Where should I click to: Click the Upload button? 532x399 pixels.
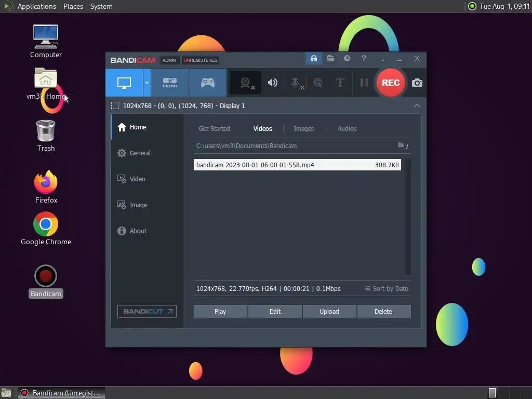[329, 312]
